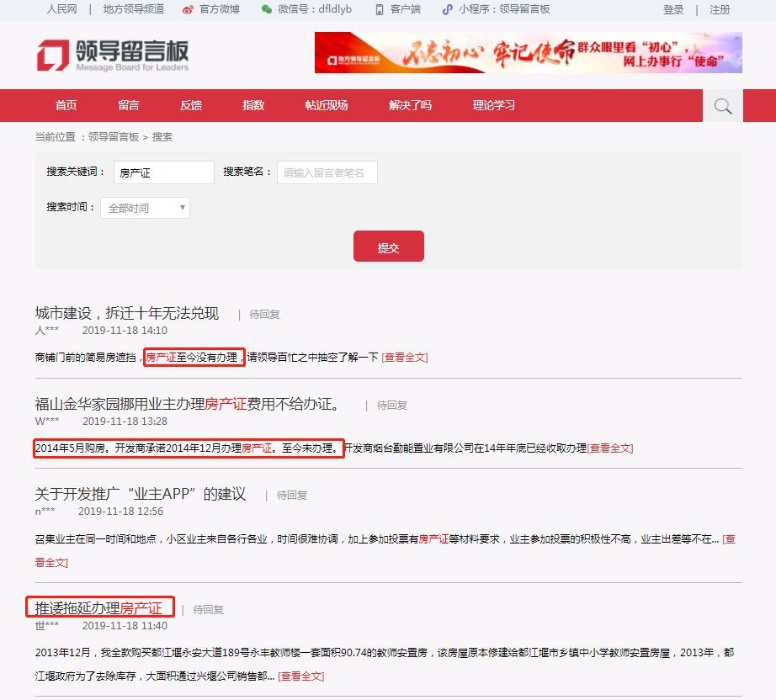Open the post titled 推诿拖延办理房产证

point(98,608)
